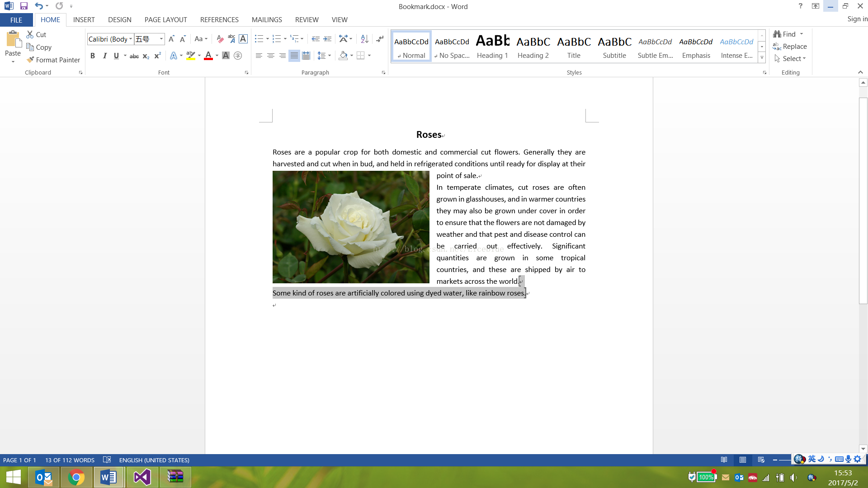Toggle Subscript formatting
Image resolution: width=868 pixels, height=488 pixels.
(146, 56)
